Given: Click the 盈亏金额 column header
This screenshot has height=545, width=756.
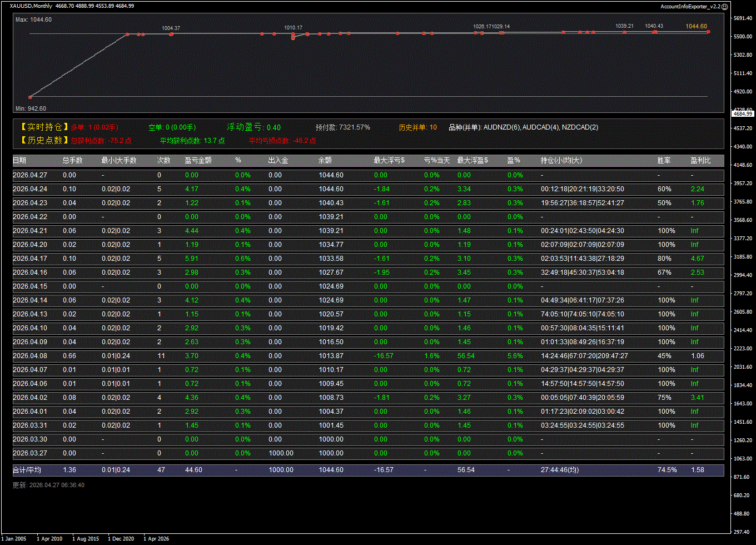Looking at the screenshot, I should [198, 160].
